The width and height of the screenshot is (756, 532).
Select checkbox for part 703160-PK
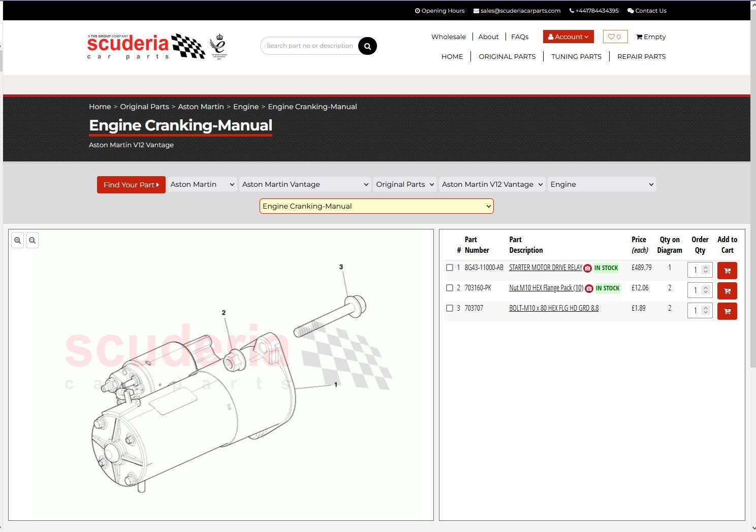point(450,288)
